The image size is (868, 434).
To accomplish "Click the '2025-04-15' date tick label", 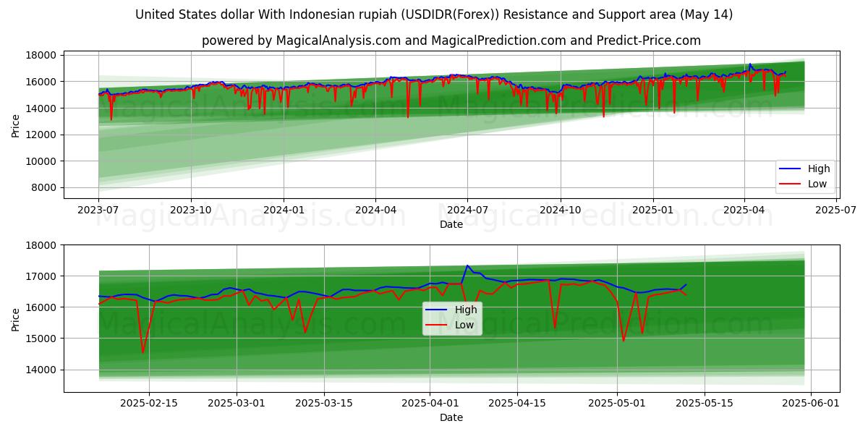I will 516,403.
